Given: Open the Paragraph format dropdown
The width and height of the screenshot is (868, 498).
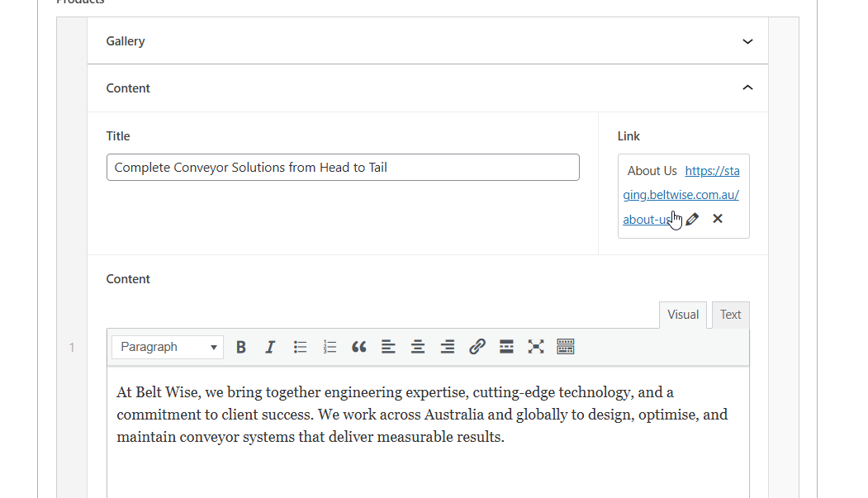Looking at the screenshot, I should click(x=168, y=347).
